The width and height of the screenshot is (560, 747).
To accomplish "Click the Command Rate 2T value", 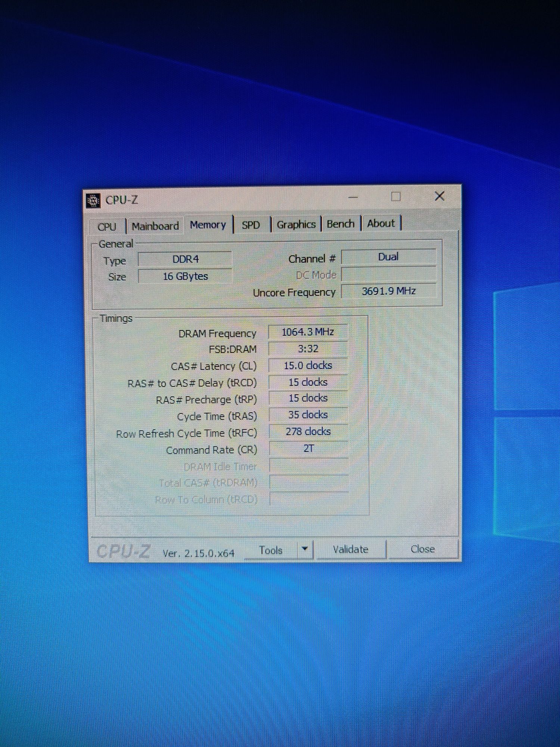I will (308, 449).
